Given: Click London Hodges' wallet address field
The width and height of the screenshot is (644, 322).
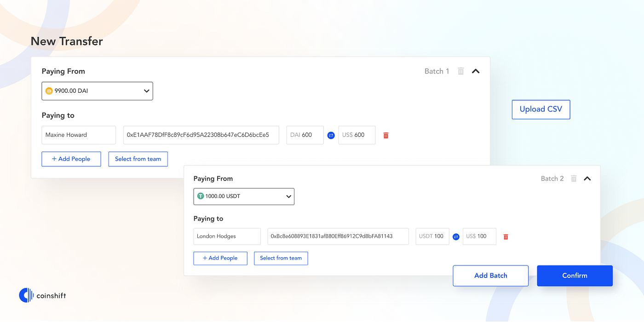Looking at the screenshot, I should (x=338, y=236).
